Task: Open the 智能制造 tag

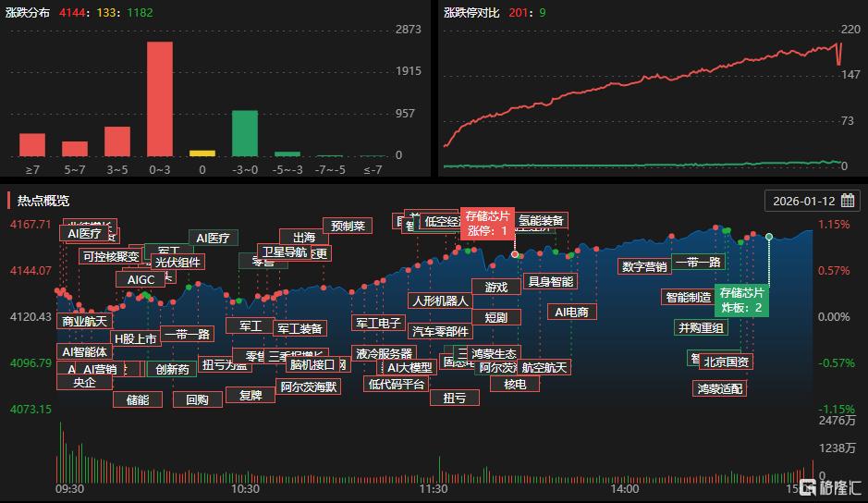Action: (x=688, y=297)
